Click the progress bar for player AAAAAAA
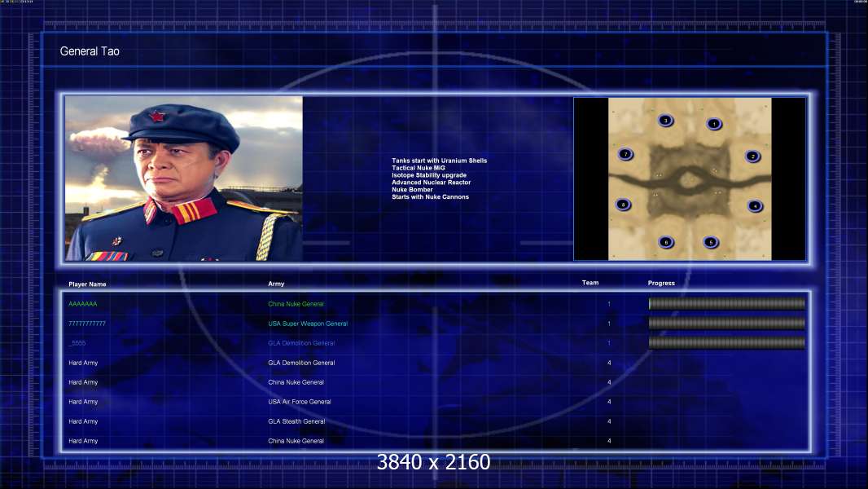868x489 pixels. coord(727,303)
